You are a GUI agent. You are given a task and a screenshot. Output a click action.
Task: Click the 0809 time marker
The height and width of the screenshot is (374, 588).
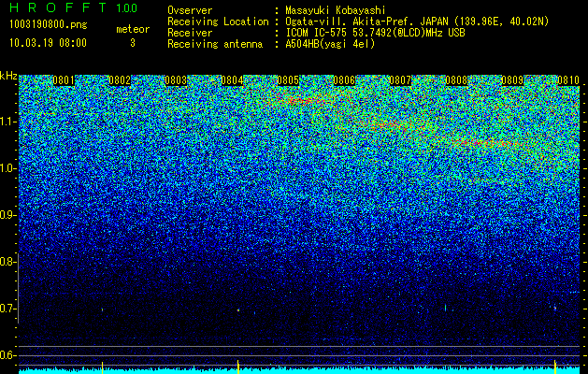click(512, 80)
